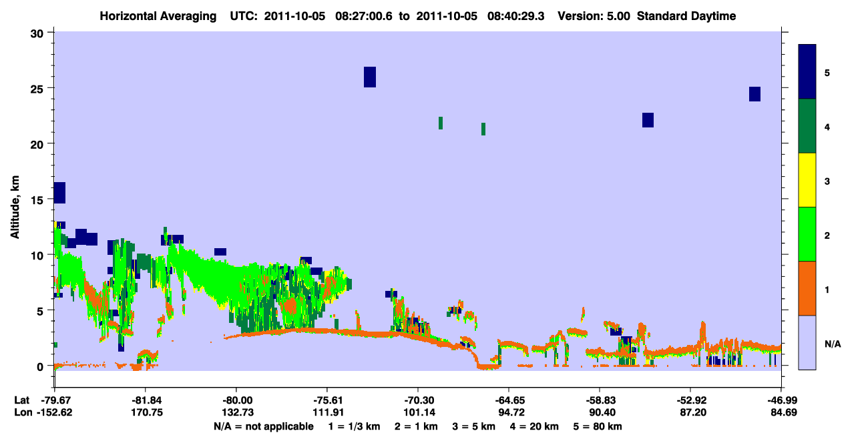Click the dark blue level 5 legend swatch

pyautogui.click(x=807, y=72)
